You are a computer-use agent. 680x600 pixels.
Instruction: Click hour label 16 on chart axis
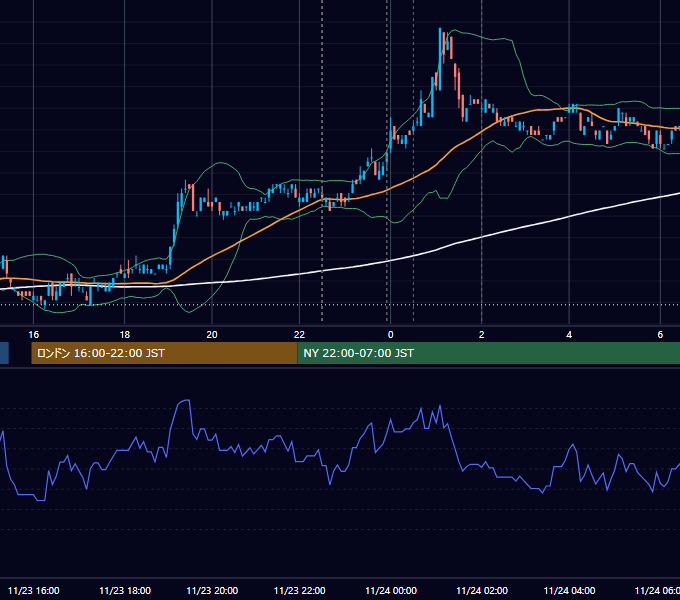coord(33,335)
